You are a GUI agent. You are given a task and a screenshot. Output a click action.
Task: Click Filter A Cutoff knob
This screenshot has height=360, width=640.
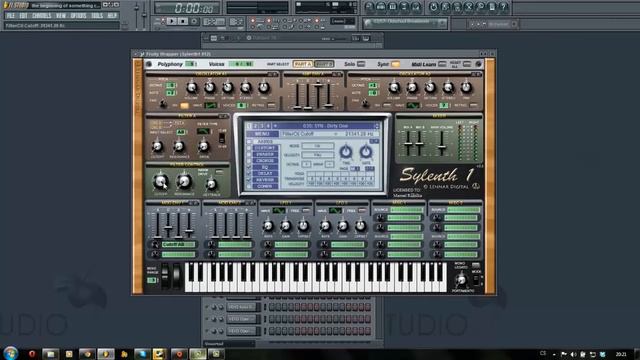[x=157, y=146]
